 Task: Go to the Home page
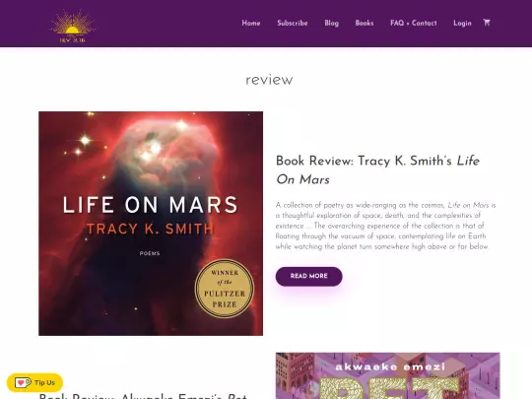[x=251, y=23]
